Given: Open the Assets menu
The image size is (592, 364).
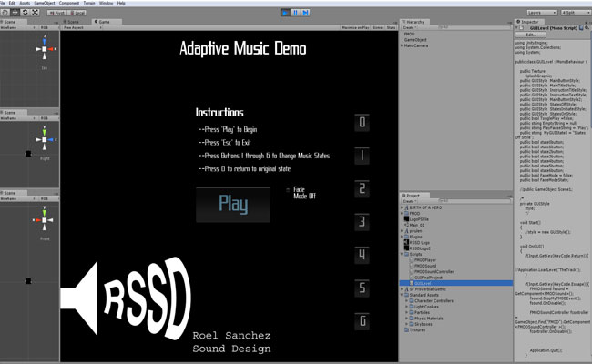Looking at the screenshot, I should pyautogui.click(x=25, y=3).
